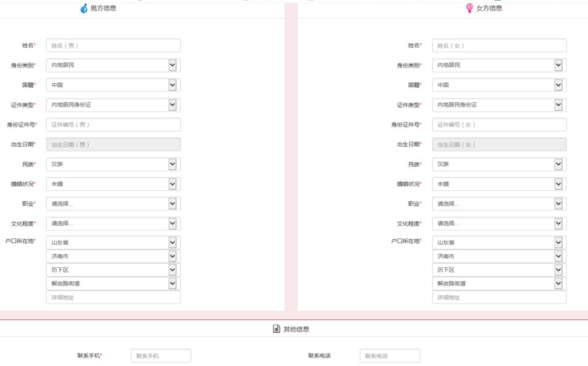Click the male name field 姓名（男）
Image resolution: width=588 pixels, height=366 pixels.
coord(113,46)
